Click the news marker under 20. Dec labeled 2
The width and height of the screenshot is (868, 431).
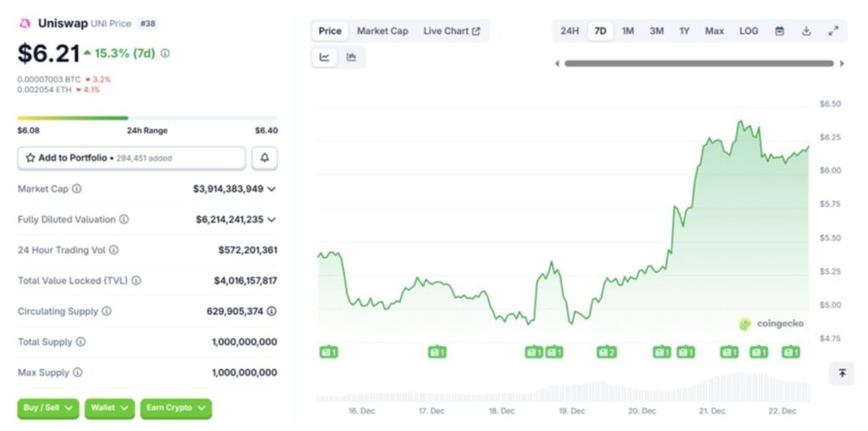tap(606, 352)
